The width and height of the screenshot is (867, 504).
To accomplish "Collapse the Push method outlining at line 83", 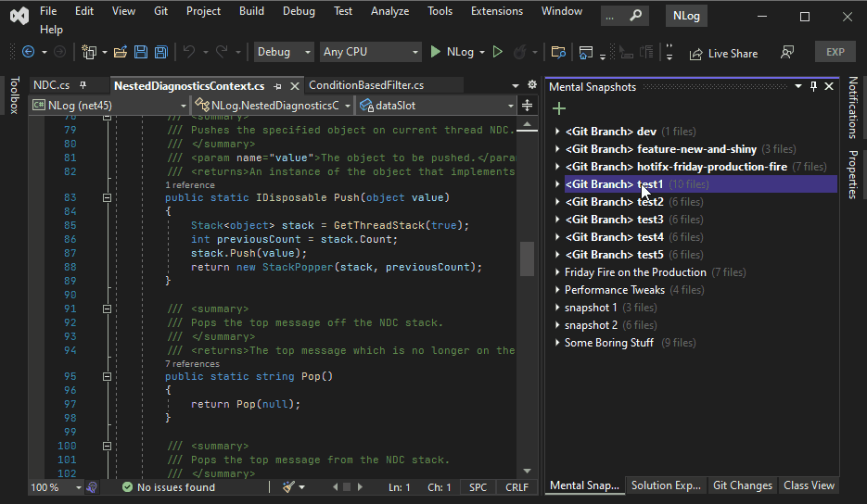I will (108, 198).
